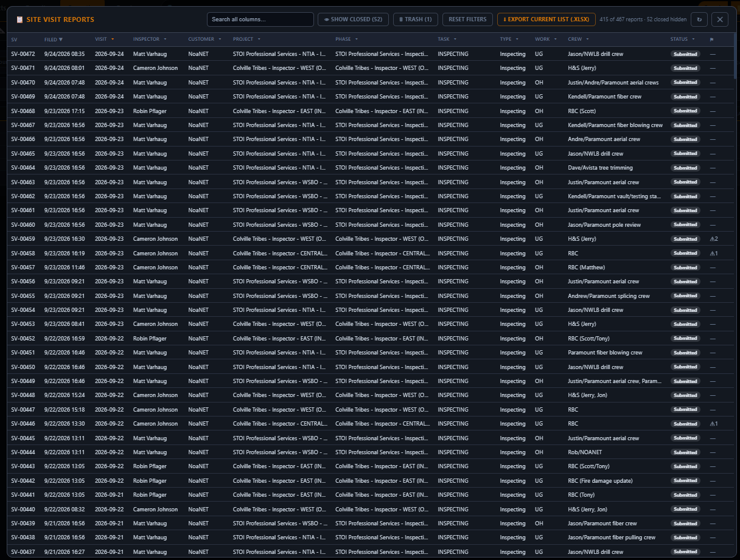The height and width of the screenshot is (560, 740).
Task: Click warning flag icon on SV-00459 row
Action: point(714,239)
